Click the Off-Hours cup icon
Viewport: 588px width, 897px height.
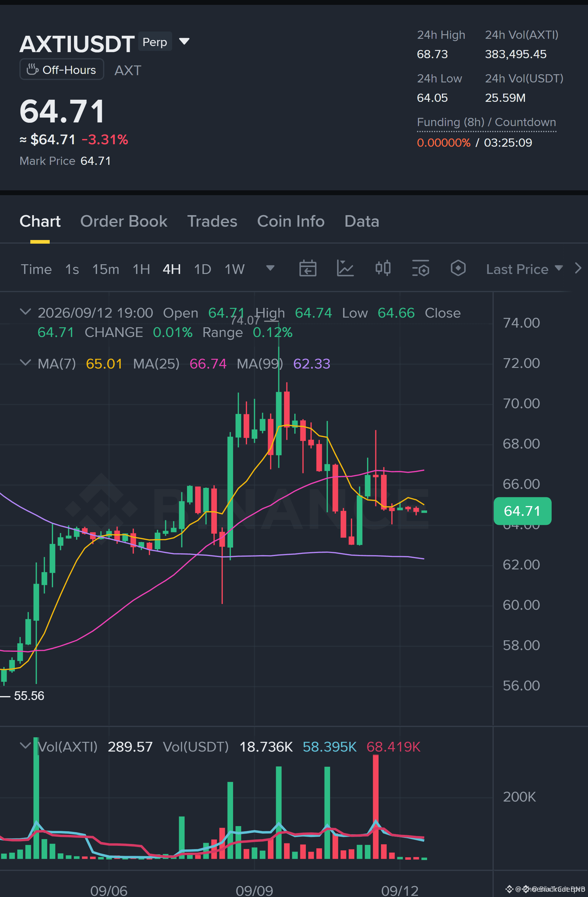pyautogui.click(x=32, y=70)
